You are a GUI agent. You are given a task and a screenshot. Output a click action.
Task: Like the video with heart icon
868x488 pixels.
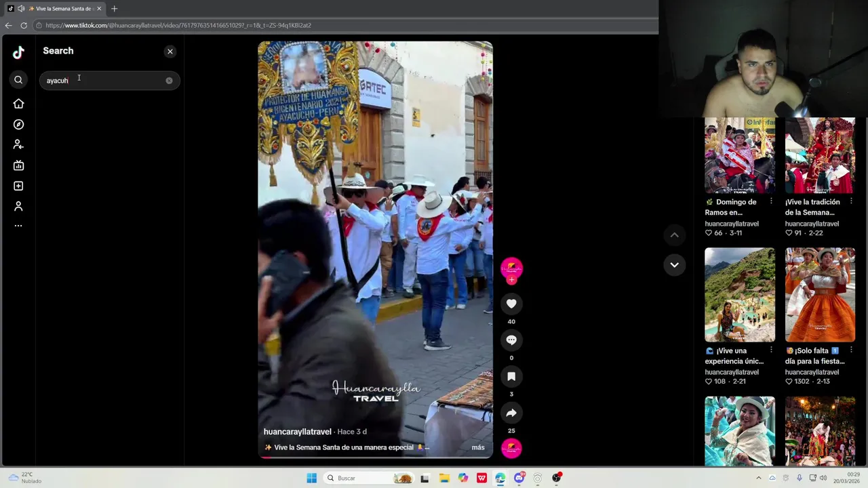511,304
